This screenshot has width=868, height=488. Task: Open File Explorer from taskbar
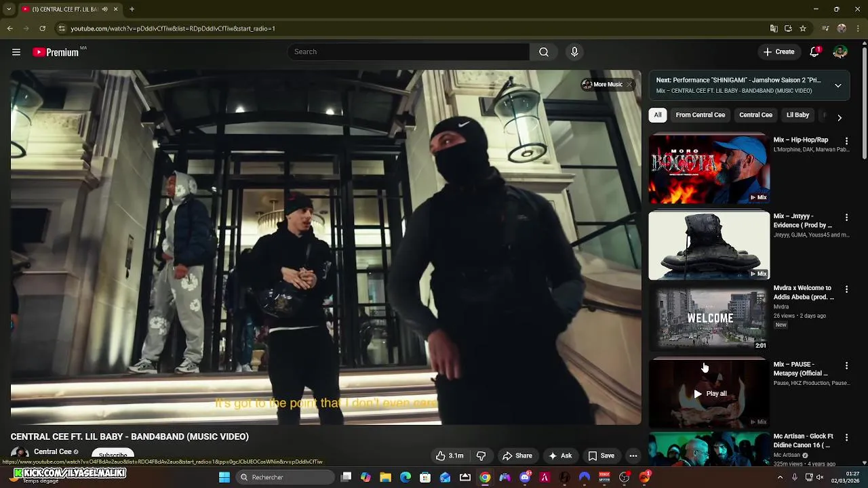point(385,478)
